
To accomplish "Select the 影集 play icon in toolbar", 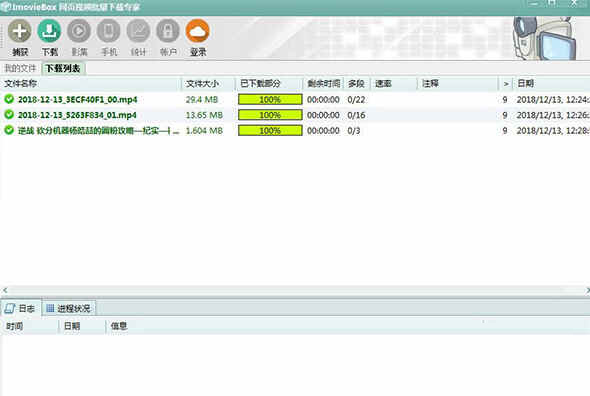I will (79, 31).
